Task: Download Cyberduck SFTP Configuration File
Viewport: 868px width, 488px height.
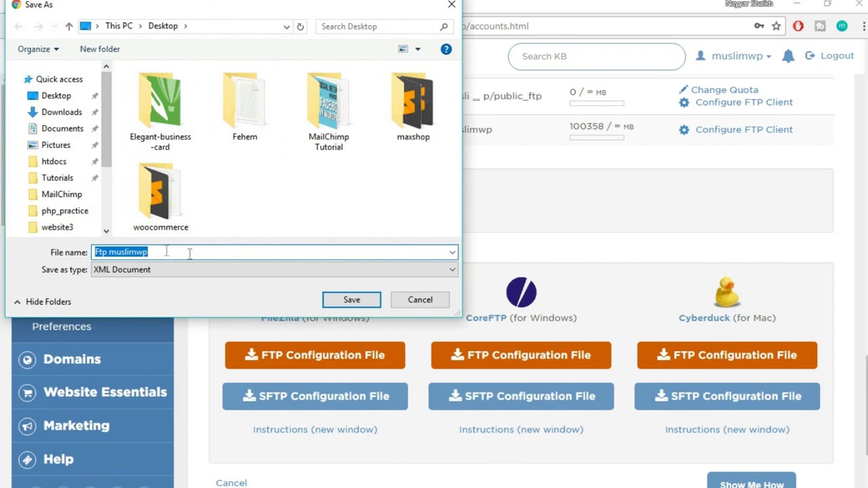Action: tap(727, 396)
